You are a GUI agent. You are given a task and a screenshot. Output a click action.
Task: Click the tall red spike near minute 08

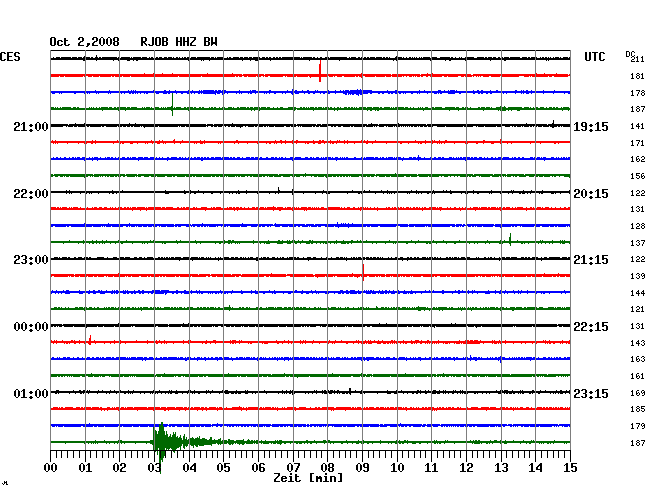point(320,71)
